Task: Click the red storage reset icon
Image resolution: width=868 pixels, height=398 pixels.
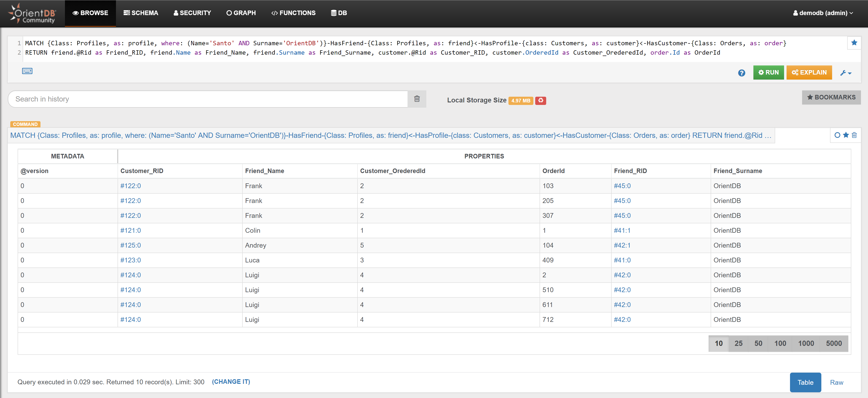Action: point(540,100)
